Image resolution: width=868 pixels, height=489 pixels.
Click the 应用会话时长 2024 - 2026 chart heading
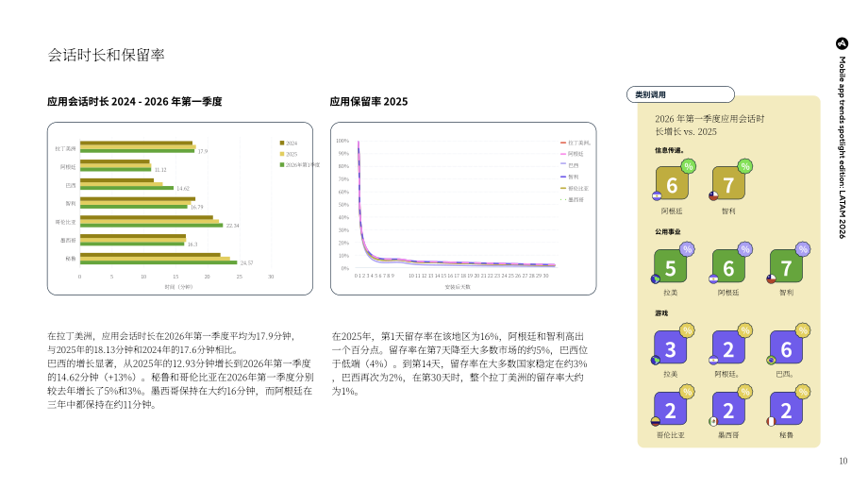point(135,101)
